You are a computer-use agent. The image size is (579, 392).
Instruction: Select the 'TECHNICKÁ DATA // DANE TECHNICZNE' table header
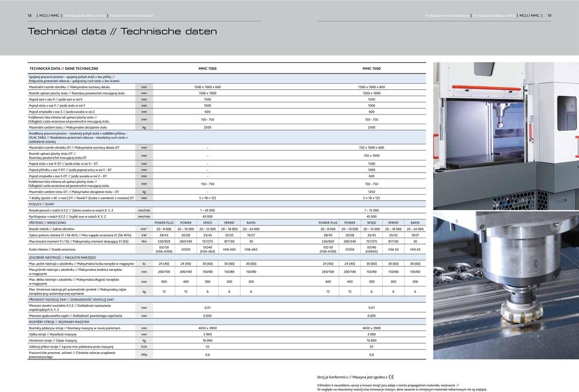click(64, 69)
